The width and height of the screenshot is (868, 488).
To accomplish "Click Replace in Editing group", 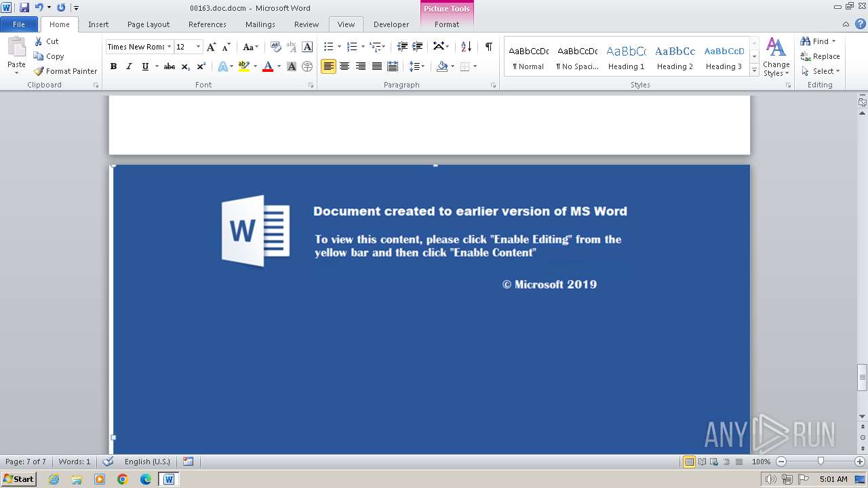I will pyautogui.click(x=820, y=56).
